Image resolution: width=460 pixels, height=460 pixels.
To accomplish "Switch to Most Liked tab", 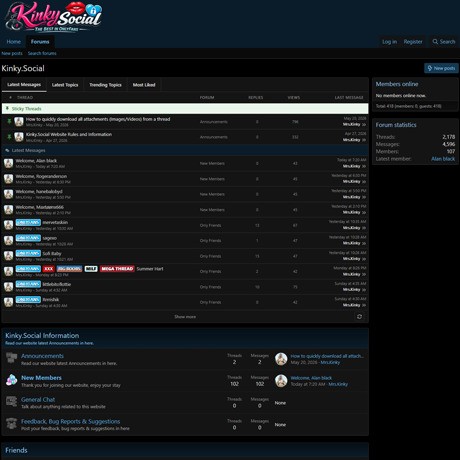I will point(144,85).
